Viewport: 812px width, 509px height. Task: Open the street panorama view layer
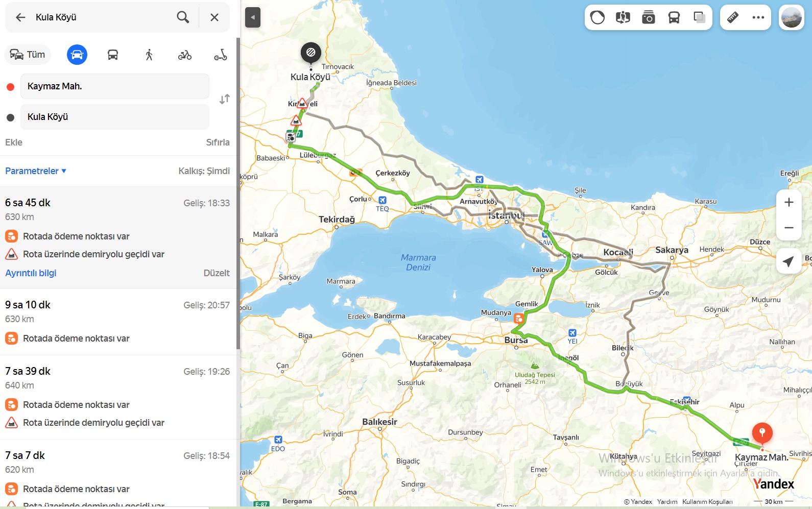point(623,18)
